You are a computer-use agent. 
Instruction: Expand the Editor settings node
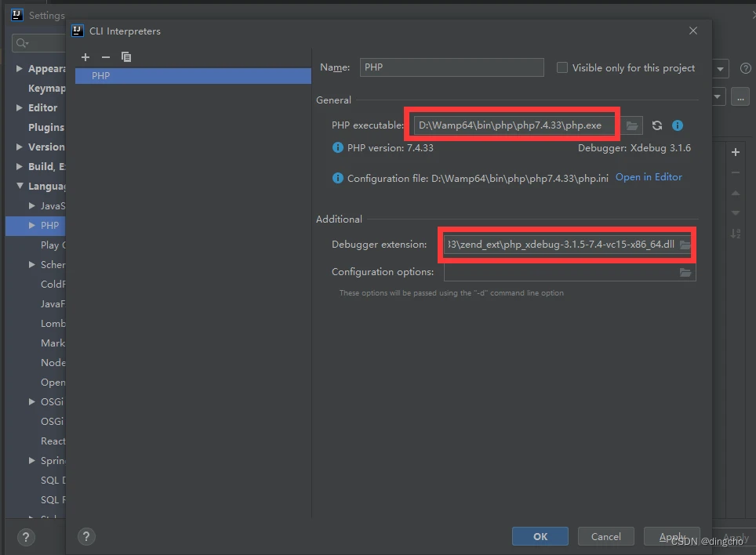pos(20,107)
